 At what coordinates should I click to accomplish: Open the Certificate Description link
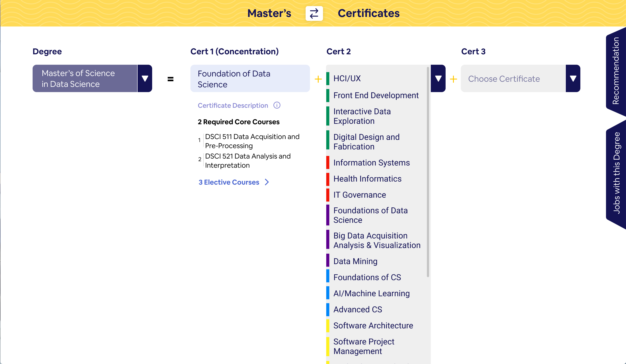coord(233,106)
